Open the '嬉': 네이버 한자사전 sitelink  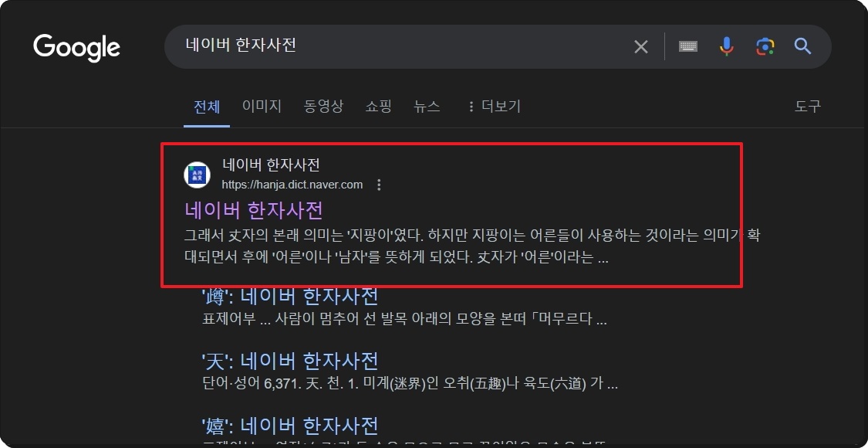click(290, 426)
